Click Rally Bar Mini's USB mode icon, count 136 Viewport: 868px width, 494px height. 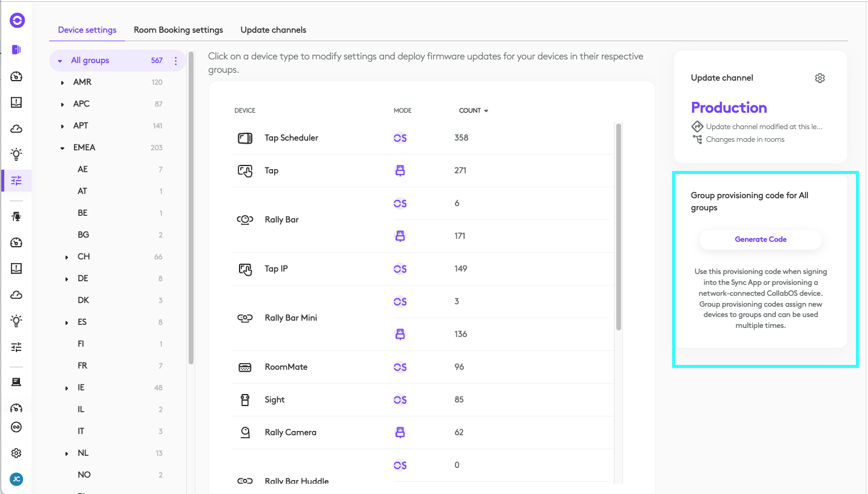tap(400, 335)
